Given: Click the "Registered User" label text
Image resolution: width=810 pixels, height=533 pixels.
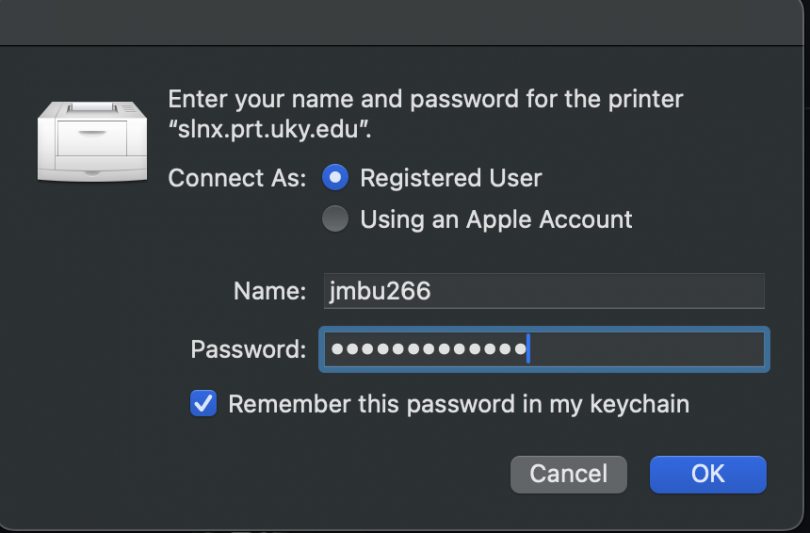Looking at the screenshot, I should 450,178.
